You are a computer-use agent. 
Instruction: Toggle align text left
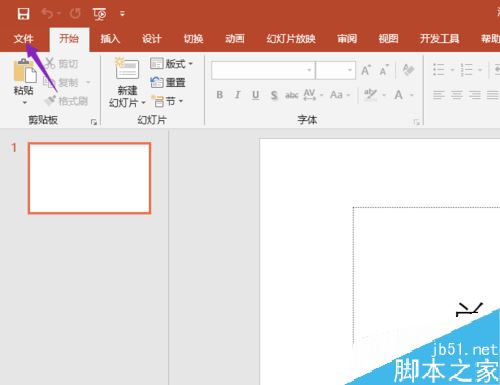tap(439, 95)
